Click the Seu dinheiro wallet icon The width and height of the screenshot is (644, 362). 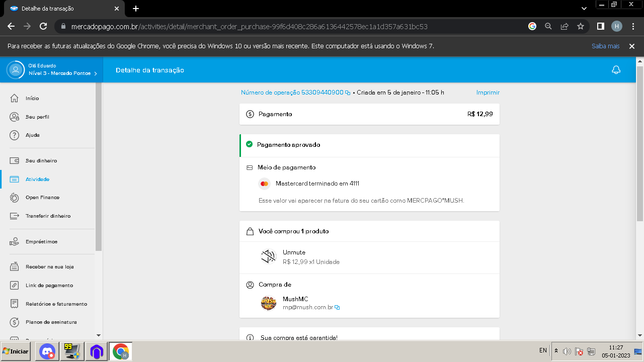(15, 161)
